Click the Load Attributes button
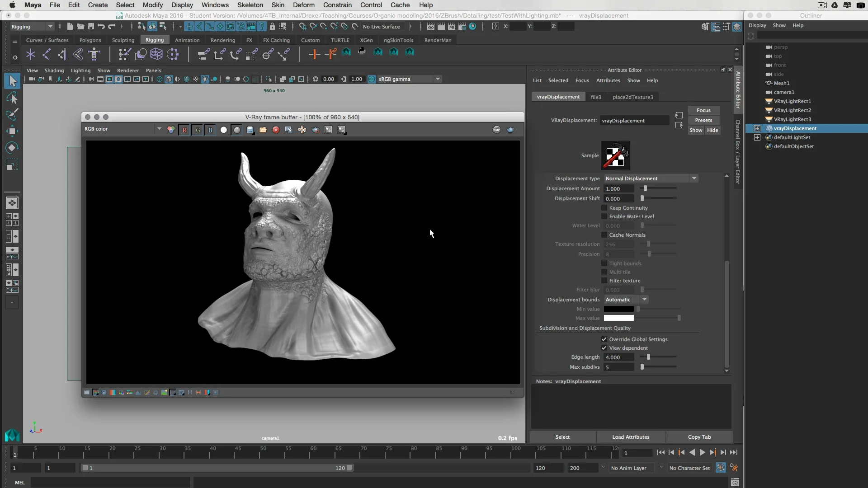This screenshot has height=488, width=868. click(x=630, y=437)
